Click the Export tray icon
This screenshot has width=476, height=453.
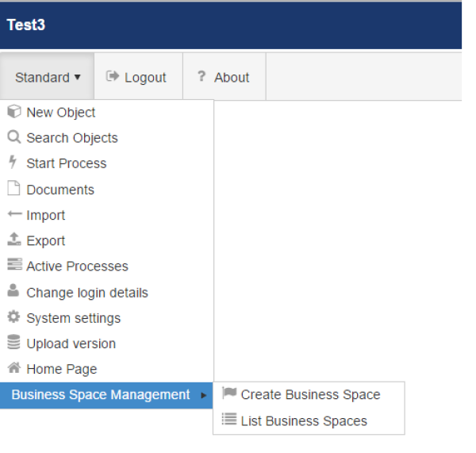point(13,240)
